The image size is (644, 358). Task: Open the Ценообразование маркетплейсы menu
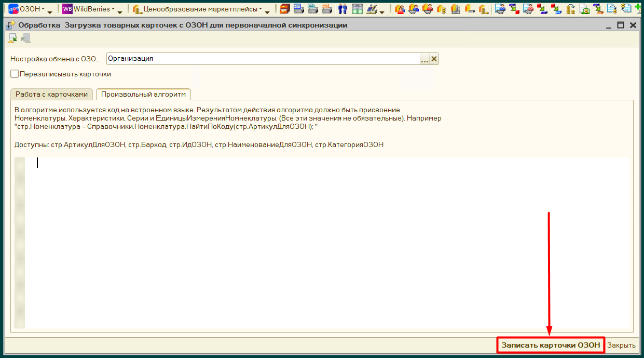point(197,9)
